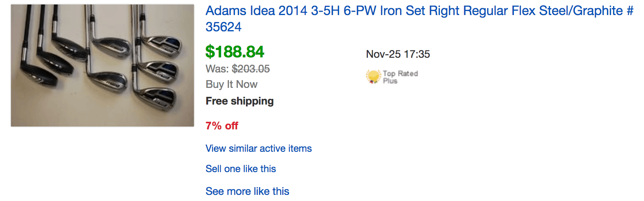Click View similar active items

[x=259, y=149]
